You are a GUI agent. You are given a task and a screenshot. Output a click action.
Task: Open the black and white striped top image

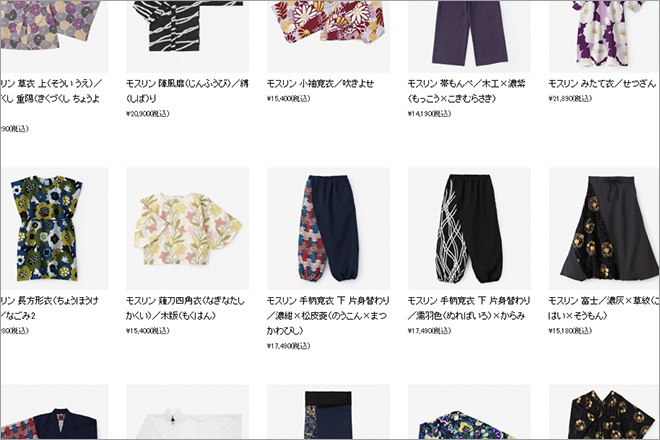188,37
